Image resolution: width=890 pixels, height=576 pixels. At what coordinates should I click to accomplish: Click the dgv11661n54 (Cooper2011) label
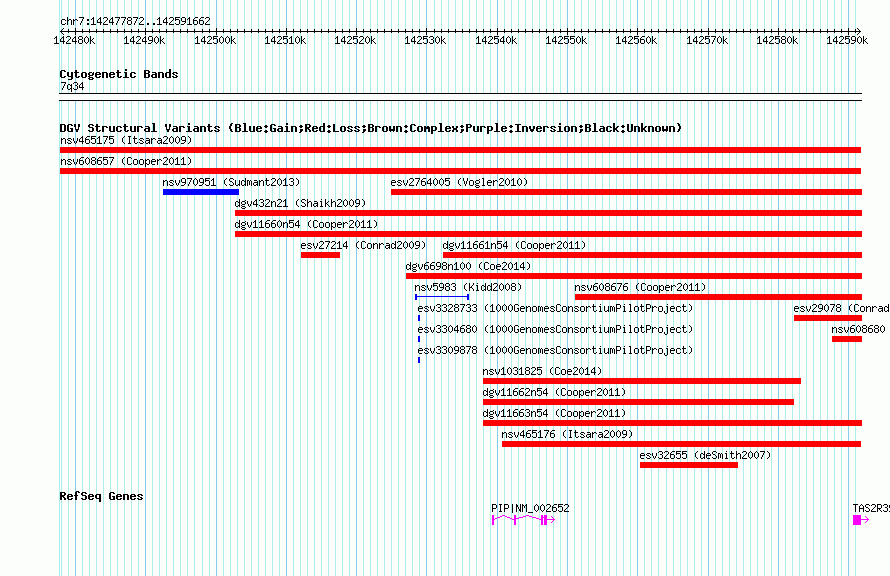point(514,245)
